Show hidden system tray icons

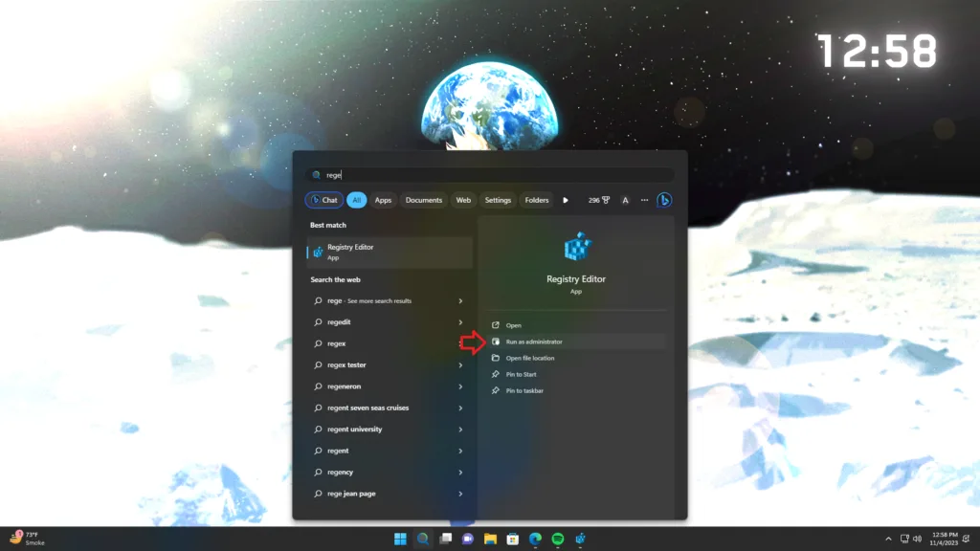pyautogui.click(x=888, y=539)
